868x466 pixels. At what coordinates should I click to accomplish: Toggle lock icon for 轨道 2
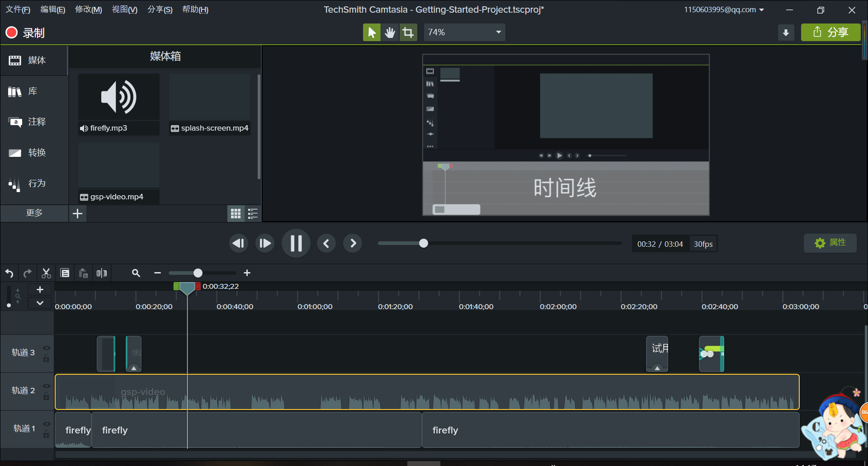click(46, 396)
